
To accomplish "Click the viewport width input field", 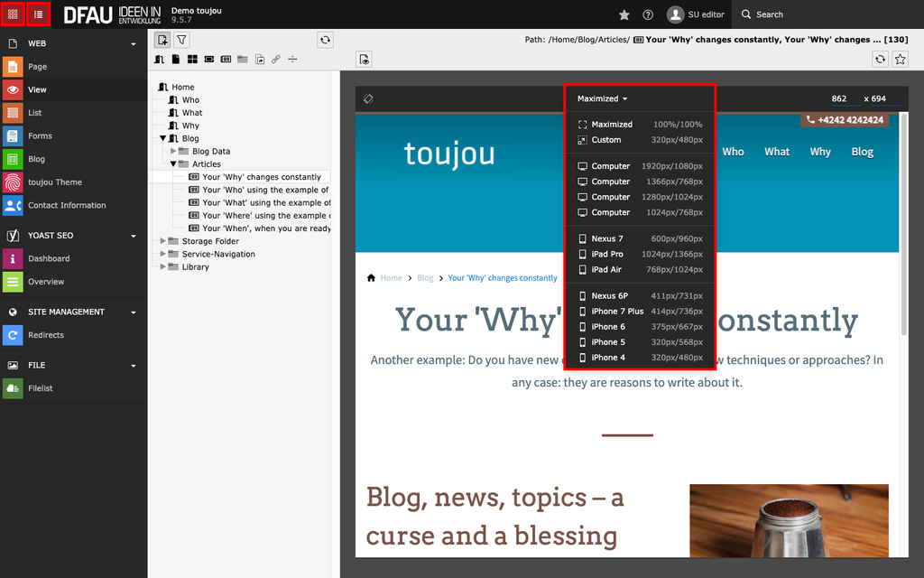I will (x=839, y=98).
